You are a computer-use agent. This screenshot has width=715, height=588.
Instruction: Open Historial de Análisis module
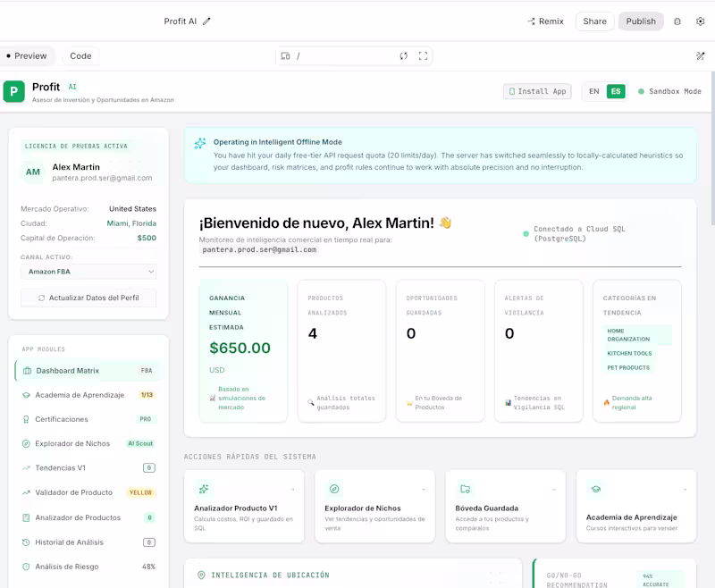coord(88,542)
